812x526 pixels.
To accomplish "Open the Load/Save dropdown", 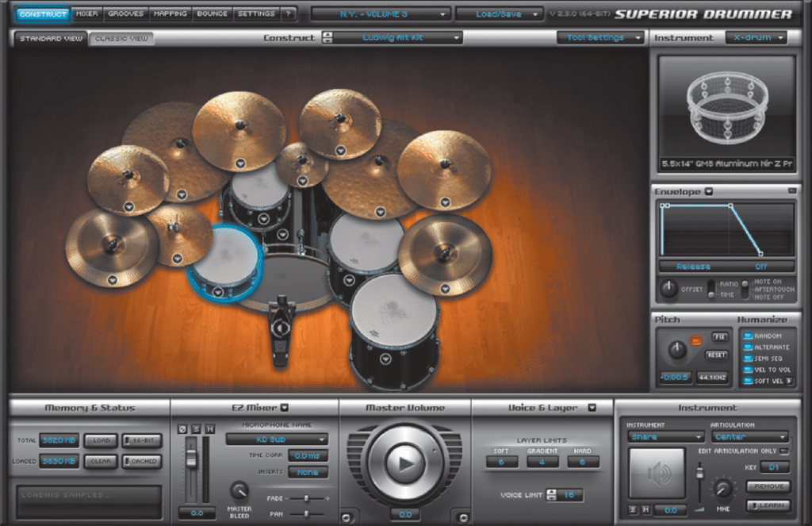I will (500, 14).
